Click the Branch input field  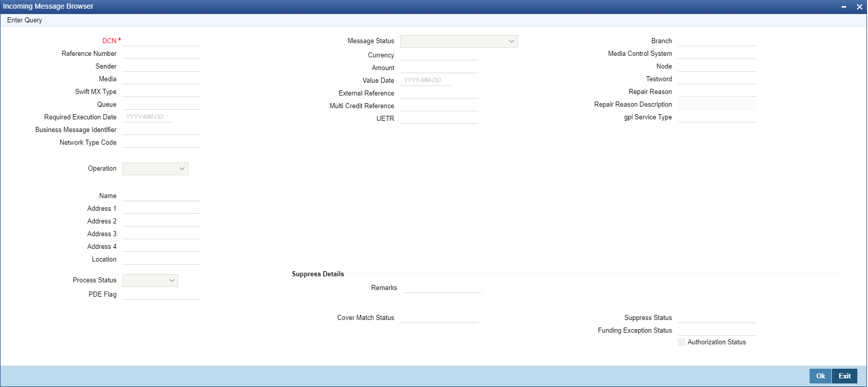point(717,41)
